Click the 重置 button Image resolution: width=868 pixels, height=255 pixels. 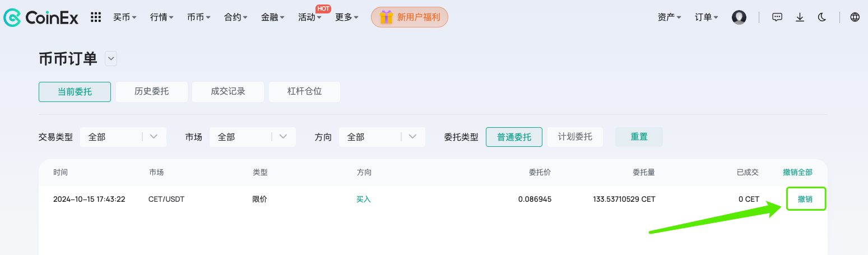point(639,137)
